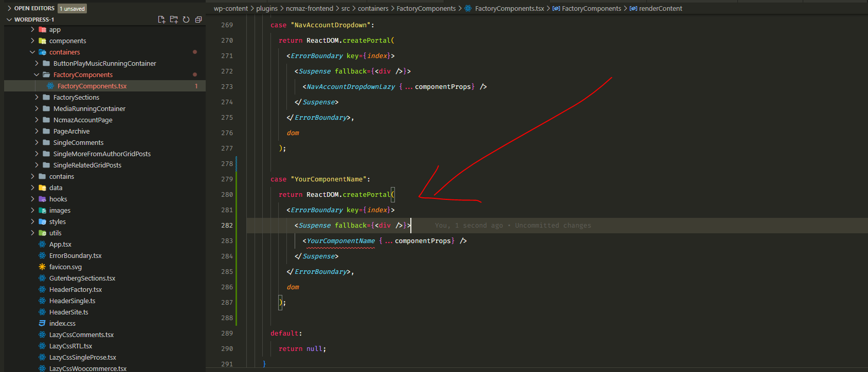Click the New File icon in explorer header
Viewport: 868px width, 372px height.
coord(161,20)
